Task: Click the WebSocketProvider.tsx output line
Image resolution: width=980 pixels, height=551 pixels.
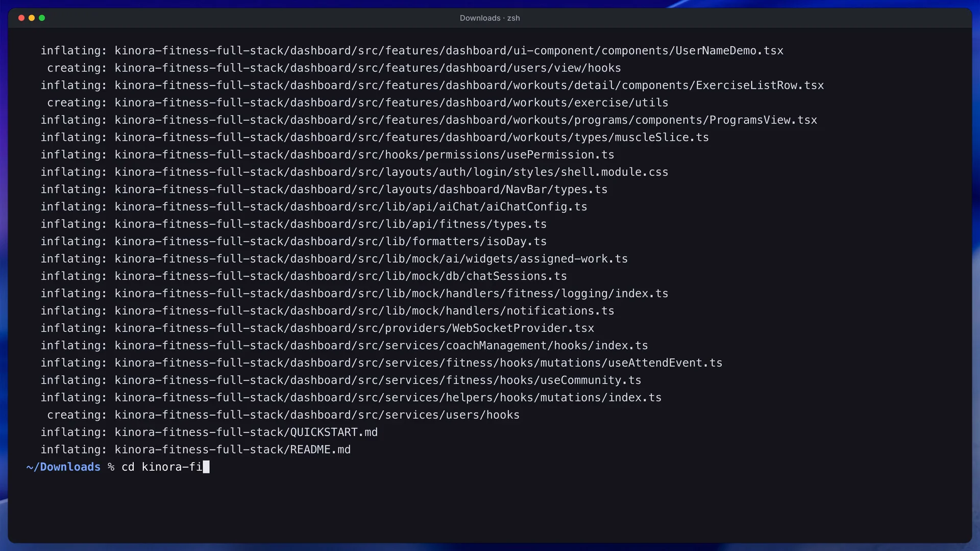Action: (x=317, y=328)
